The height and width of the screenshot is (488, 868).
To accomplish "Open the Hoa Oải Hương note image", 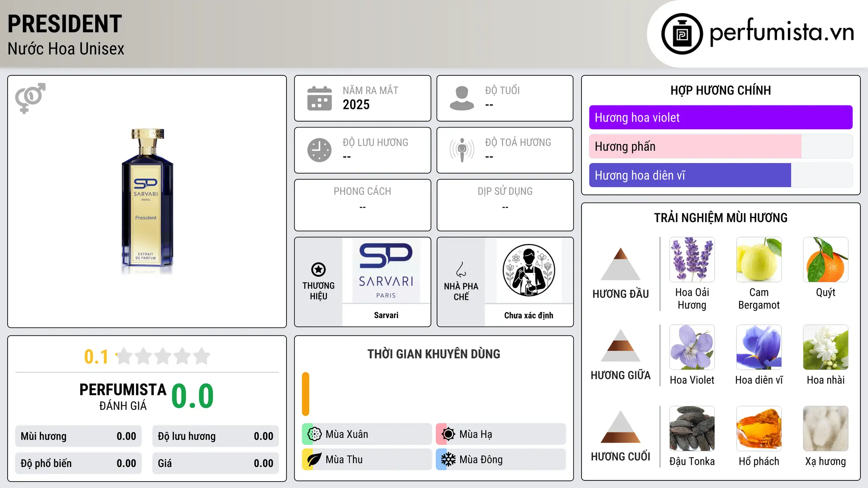I will (692, 260).
